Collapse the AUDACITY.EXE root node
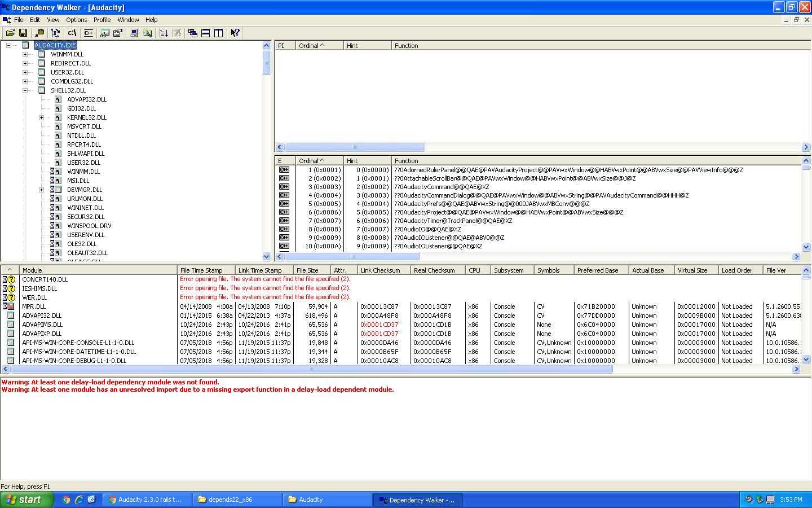The width and height of the screenshot is (812, 508). (x=8, y=45)
